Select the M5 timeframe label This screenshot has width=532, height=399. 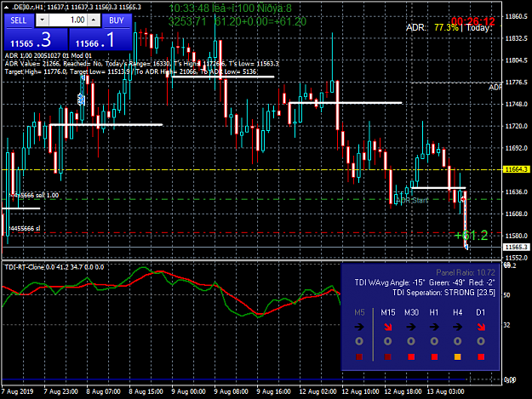tap(359, 312)
